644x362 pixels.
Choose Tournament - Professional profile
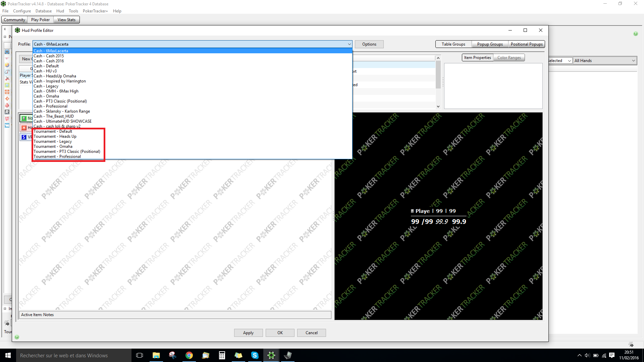193,157
